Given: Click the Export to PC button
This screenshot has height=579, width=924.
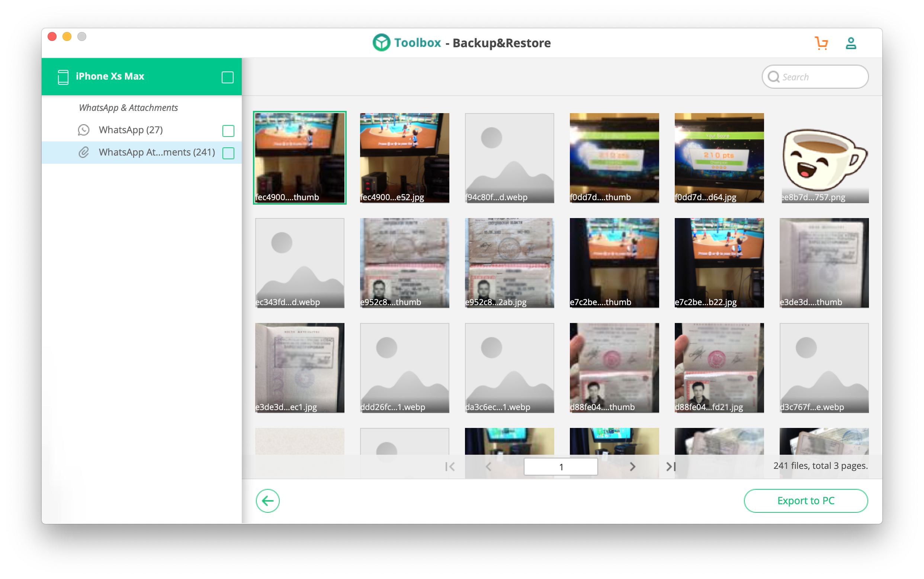Looking at the screenshot, I should click(x=805, y=500).
